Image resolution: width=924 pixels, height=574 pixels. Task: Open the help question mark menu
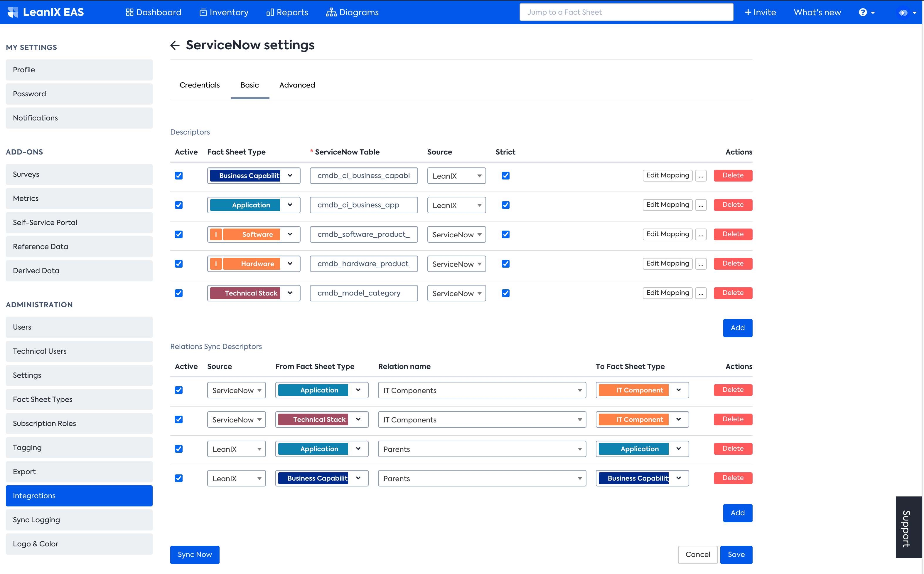coord(866,12)
